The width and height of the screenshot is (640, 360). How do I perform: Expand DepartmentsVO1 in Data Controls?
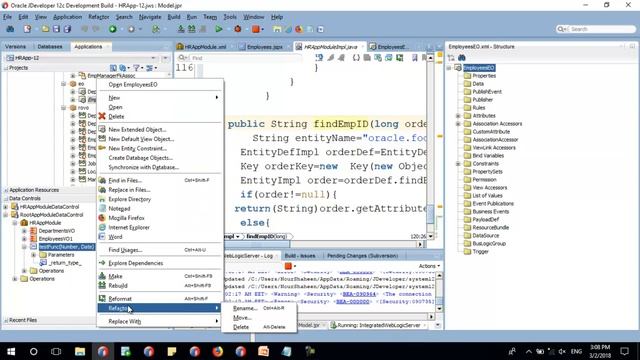click(24, 231)
